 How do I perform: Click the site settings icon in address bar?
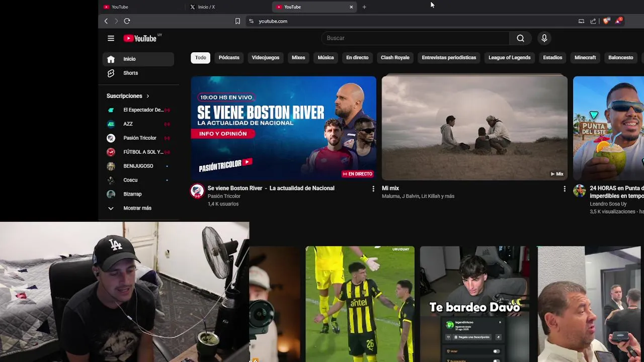coord(251,21)
